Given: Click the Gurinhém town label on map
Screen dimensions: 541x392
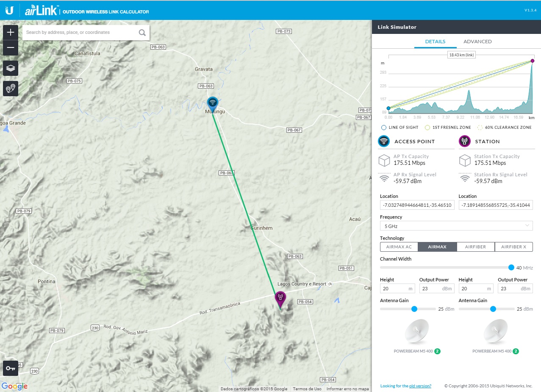Looking at the screenshot, I should tap(261, 228).
